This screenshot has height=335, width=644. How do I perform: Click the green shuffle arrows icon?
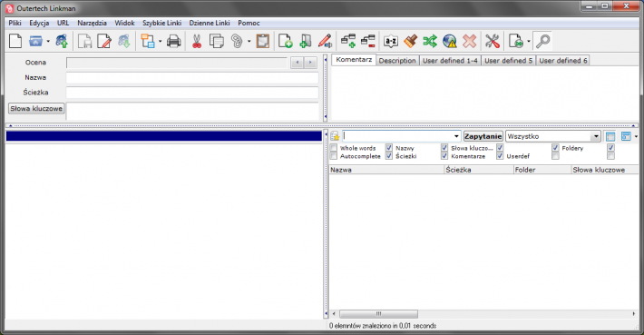[430, 41]
